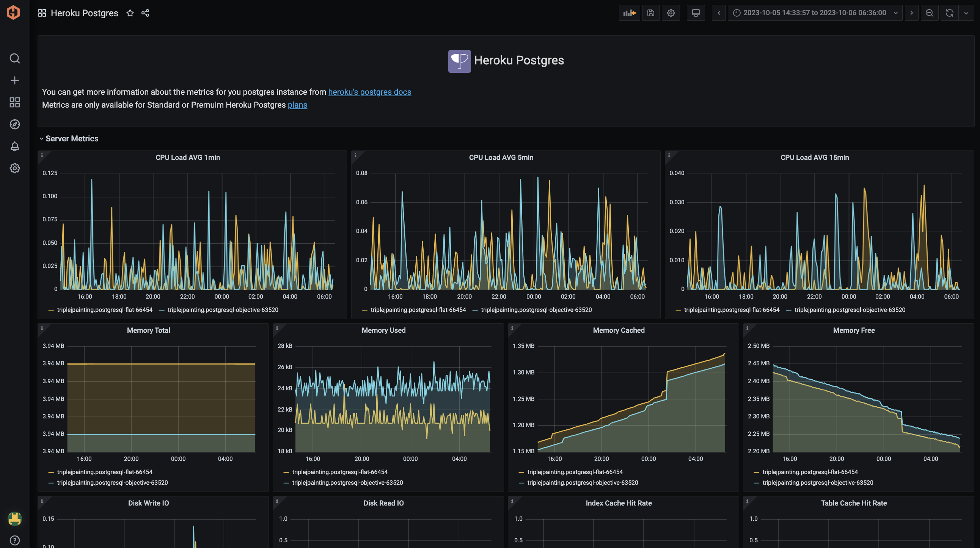Screen dimensions: 980x548
Task: Click the dashboard grid icon beside title
Action: [x=42, y=13]
